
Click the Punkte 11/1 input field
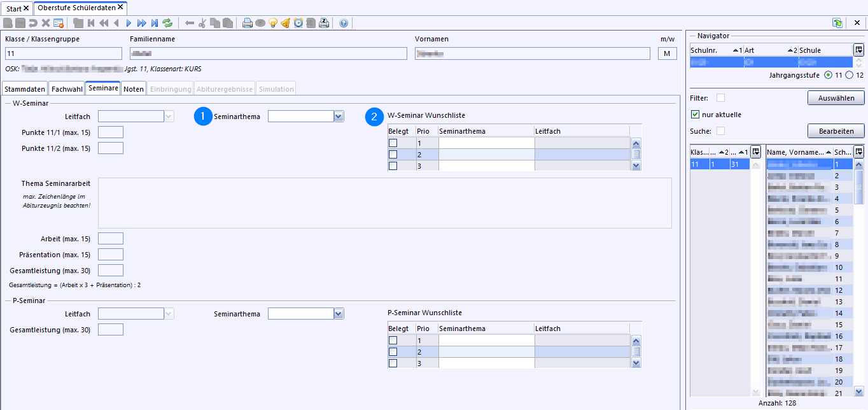111,132
